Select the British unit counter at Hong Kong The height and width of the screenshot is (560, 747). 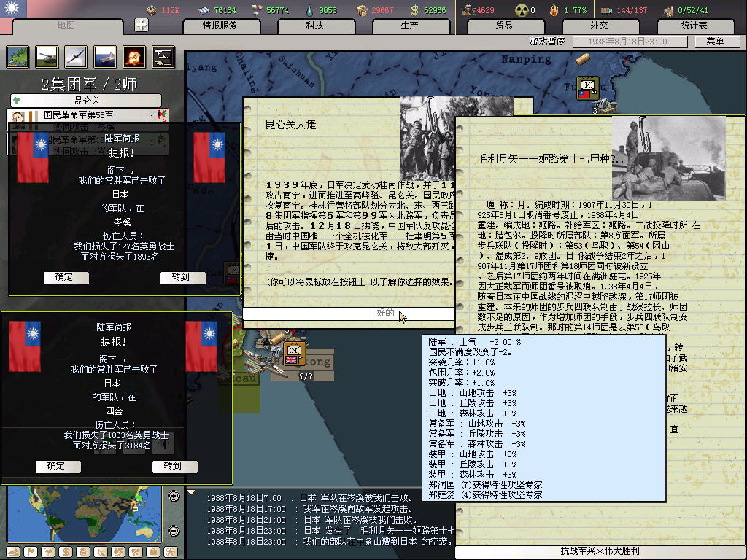(295, 354)
